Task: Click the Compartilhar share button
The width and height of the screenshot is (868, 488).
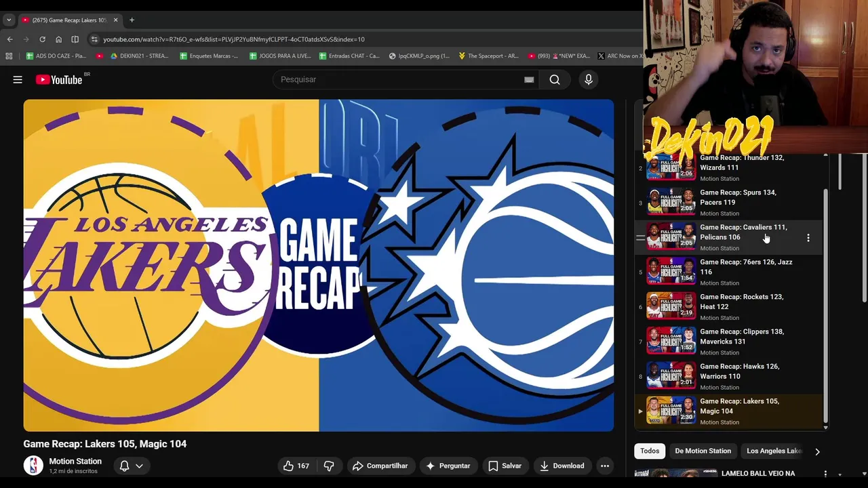Action: [380, 466]
